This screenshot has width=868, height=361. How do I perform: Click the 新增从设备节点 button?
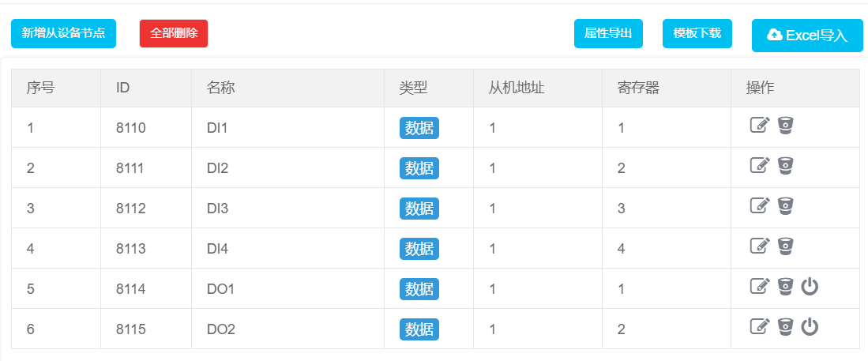tap(63, 33)
